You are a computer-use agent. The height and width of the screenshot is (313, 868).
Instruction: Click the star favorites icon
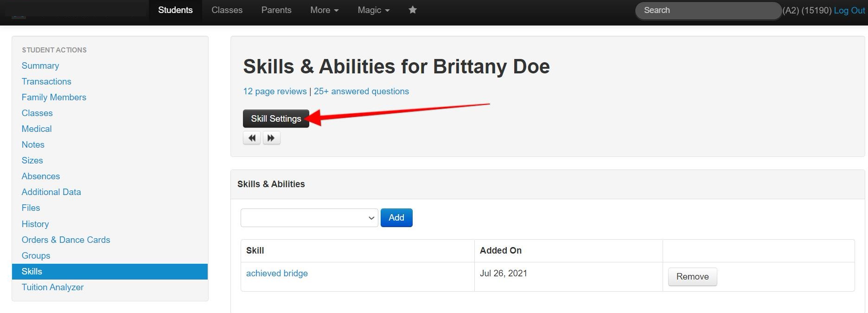(412, 10)
